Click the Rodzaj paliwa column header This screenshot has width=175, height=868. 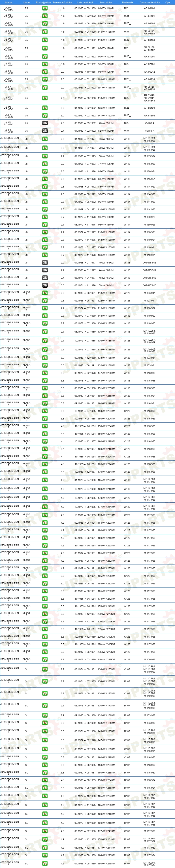(x=43, y=2)
